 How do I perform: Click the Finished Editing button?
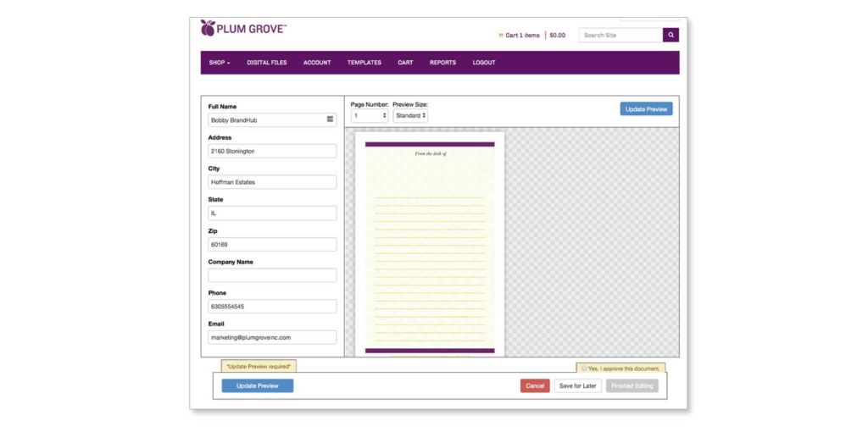[632, 385]
